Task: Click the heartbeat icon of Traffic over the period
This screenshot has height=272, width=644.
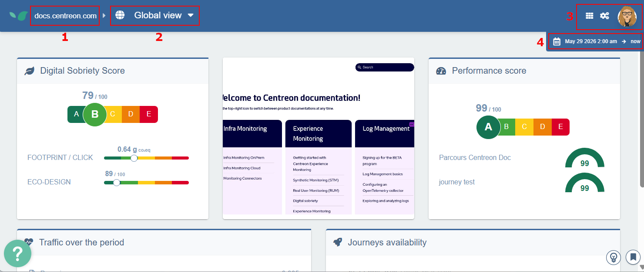Action: pos(29,241)
